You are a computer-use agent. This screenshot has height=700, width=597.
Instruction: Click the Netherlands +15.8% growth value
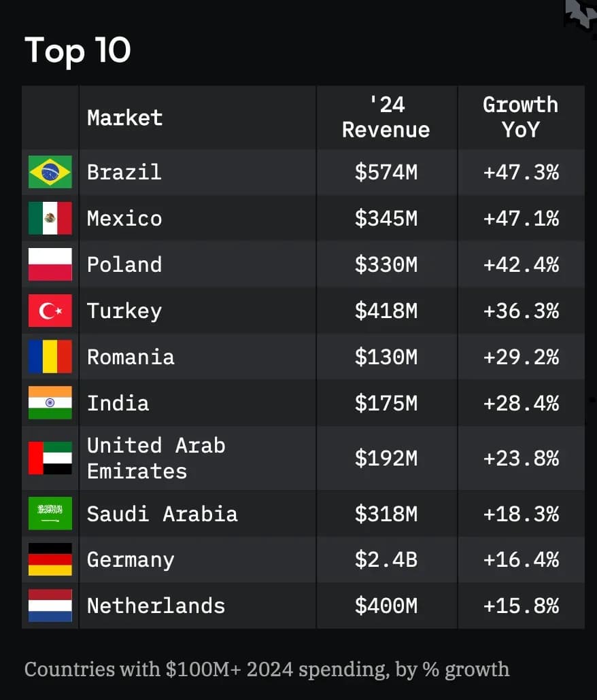pyautogui.click(x=521, y=606)
